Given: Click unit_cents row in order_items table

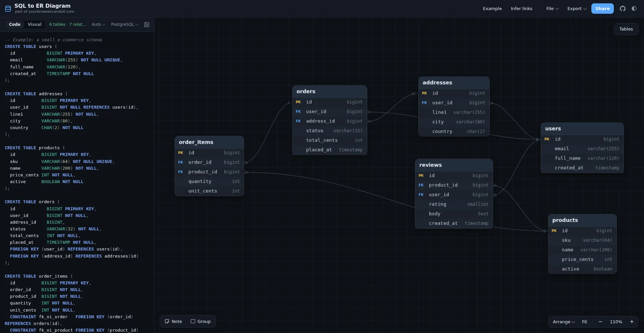Looking at the screenshot, I should click(209, 191).
